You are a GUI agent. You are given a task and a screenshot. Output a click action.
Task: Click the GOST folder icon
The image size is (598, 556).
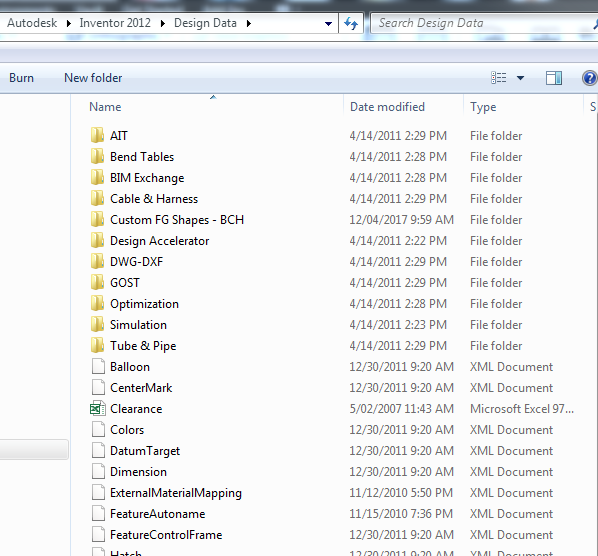pyautogui.click(x=97, y=282)
